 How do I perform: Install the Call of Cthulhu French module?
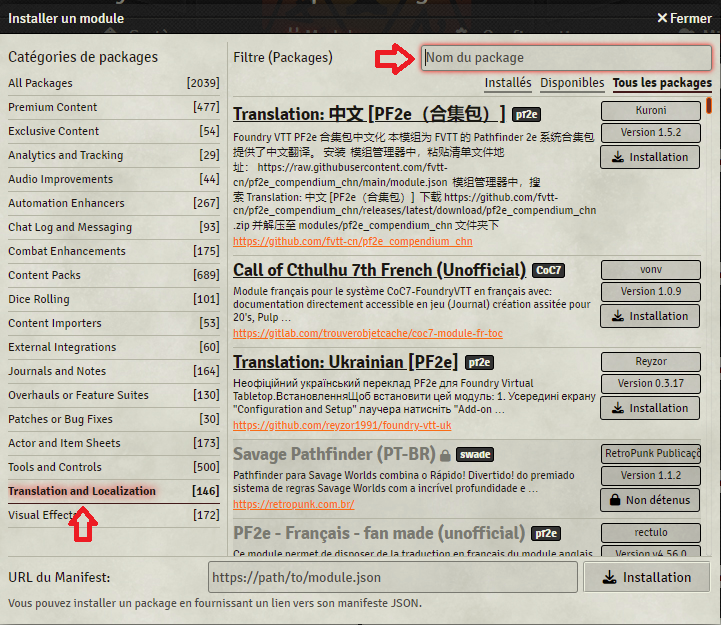[650, 316]
